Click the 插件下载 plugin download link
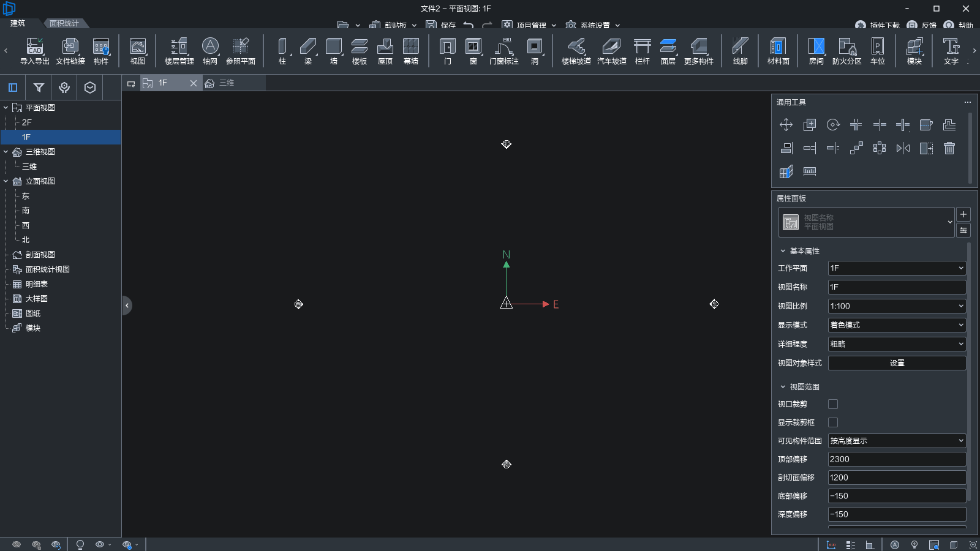This screenshot has width=980, height=551. pos(878,25)
